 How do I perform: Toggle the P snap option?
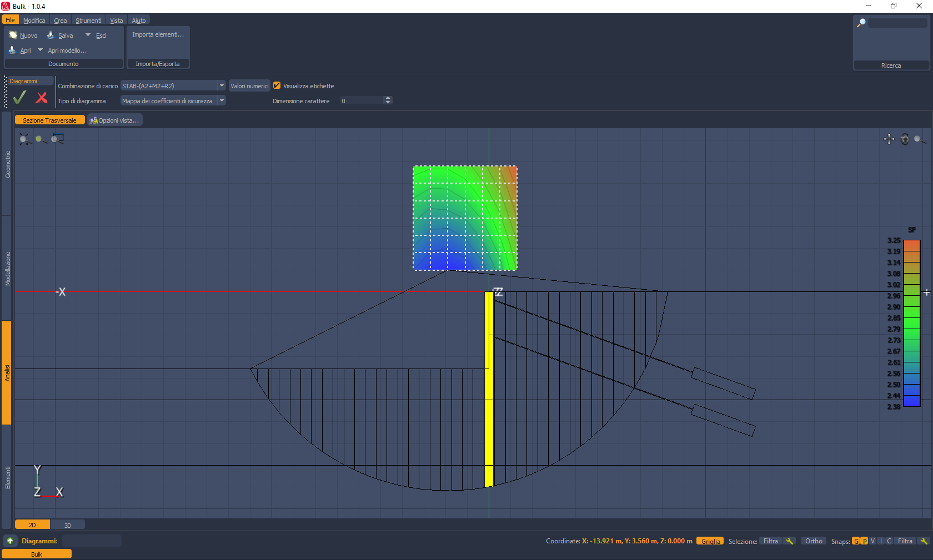(x=864, y=541)
